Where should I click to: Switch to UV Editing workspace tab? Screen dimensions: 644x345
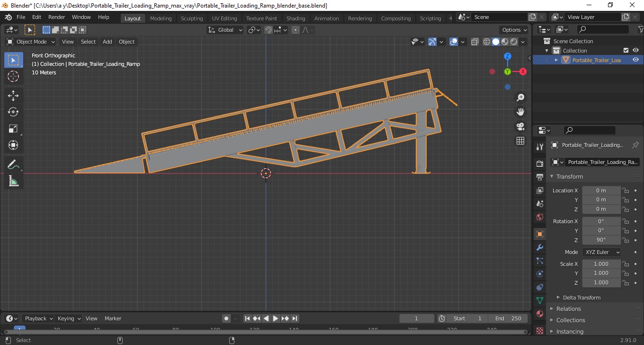[224, 18]
